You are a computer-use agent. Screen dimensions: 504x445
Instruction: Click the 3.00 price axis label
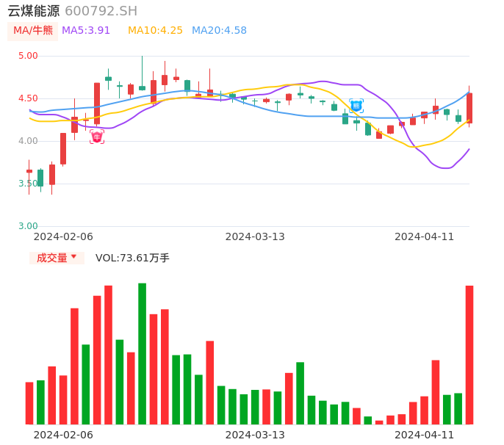click(28, 226)
